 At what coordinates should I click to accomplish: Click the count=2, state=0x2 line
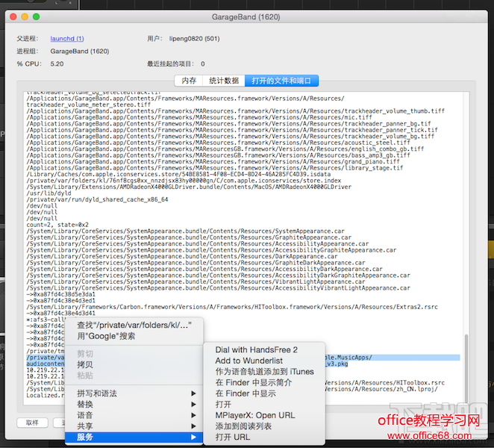click(57, 225)
